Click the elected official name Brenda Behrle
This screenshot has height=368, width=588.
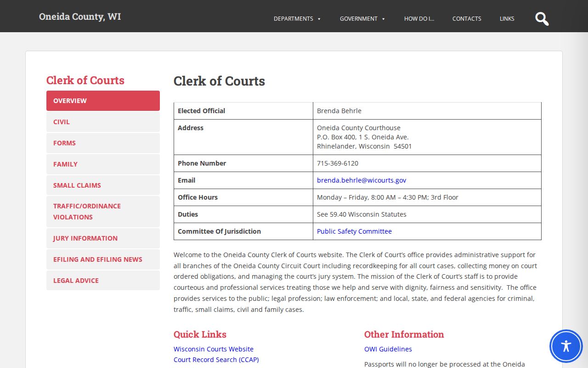[x=339, y=111]
